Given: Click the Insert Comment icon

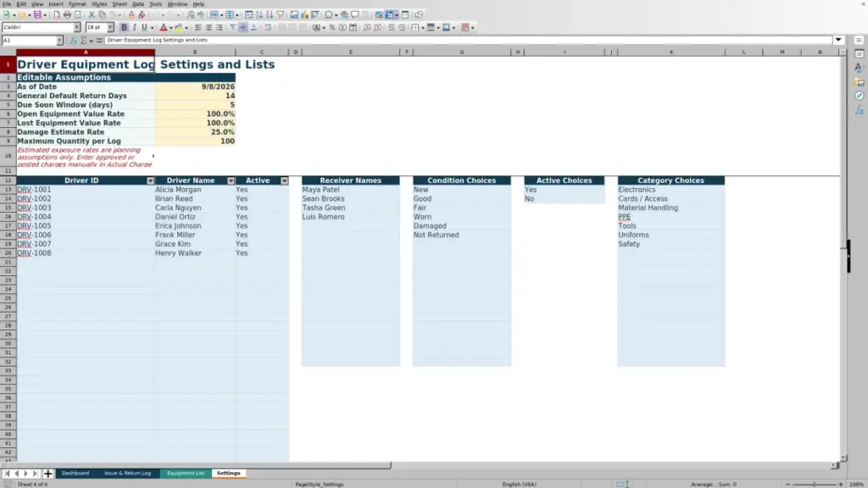Looking at the screenshot, I should point(355,15).
